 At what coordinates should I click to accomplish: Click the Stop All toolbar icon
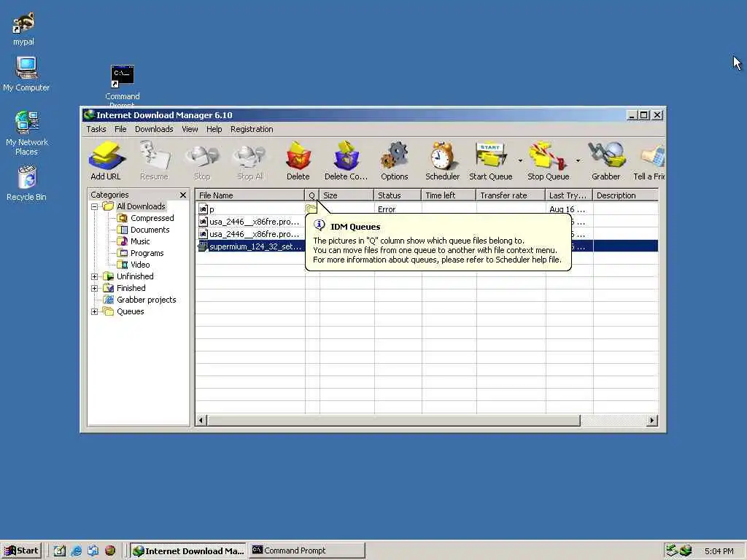coord(250,161)
